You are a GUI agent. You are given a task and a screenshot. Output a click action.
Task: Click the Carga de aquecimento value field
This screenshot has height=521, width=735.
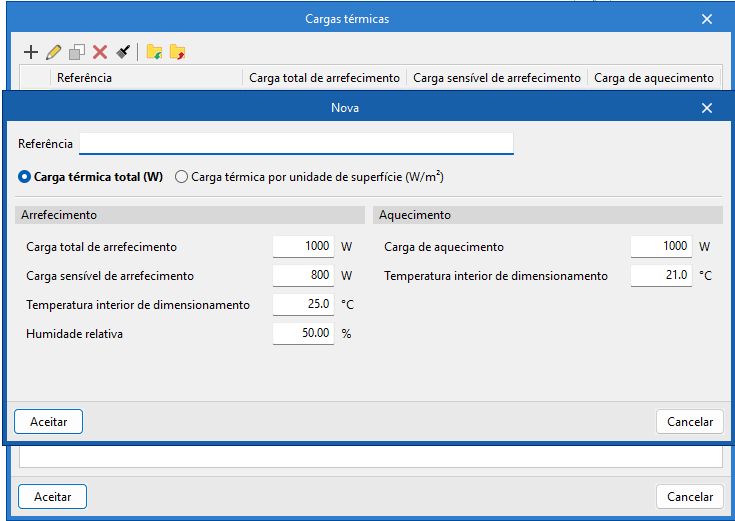pos(661,246)
